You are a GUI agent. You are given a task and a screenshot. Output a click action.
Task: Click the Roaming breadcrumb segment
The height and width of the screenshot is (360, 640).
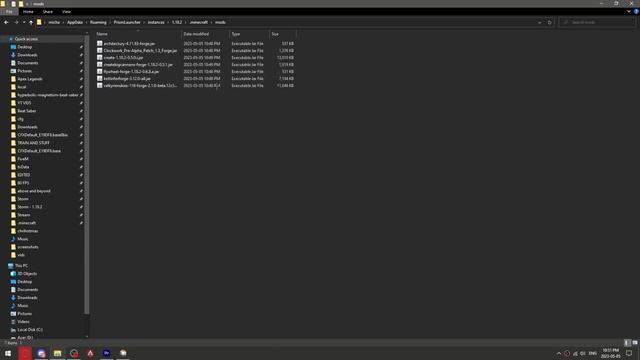point(98,22)
